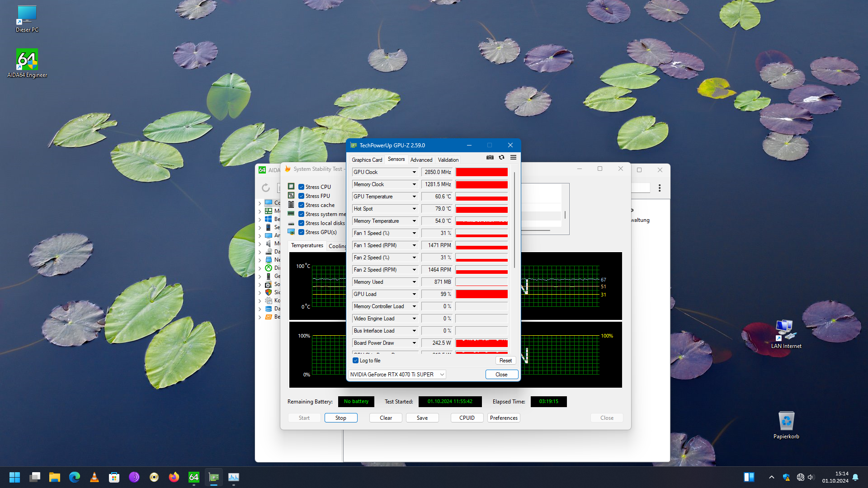Viewport: 868px width, 488px height.
Task: Uncheck the Stress CPU checkbox
Action: point(301,187)
